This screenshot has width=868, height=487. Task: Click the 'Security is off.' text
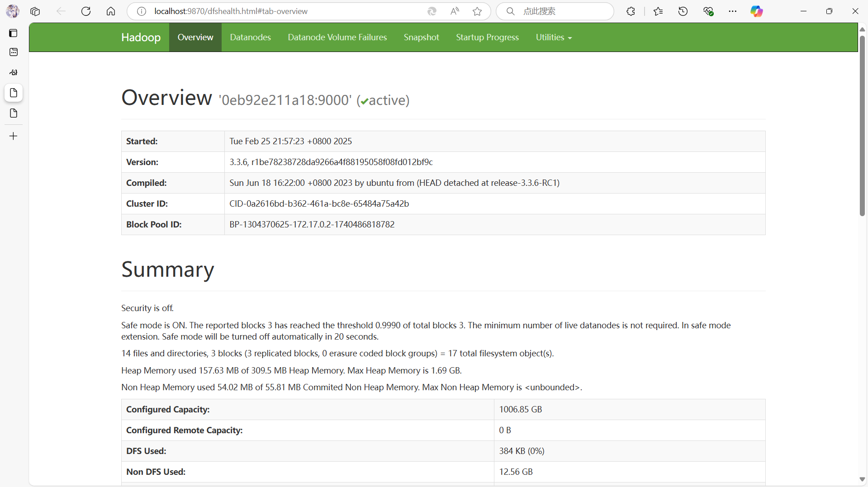pos(147,308)
